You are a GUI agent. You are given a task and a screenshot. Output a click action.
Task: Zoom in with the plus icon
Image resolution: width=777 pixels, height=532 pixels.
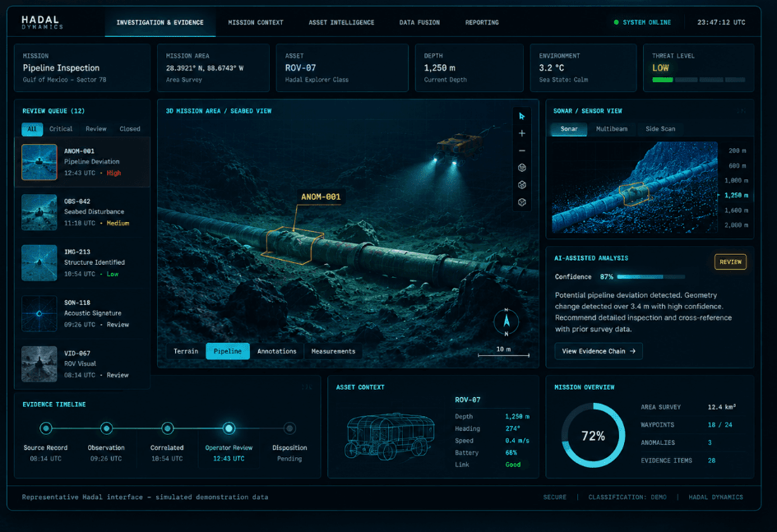click(522, 133)
